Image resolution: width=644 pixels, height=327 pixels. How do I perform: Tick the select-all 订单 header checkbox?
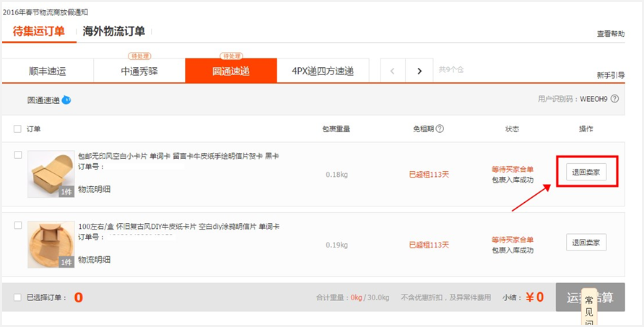[x=17, y=129]
